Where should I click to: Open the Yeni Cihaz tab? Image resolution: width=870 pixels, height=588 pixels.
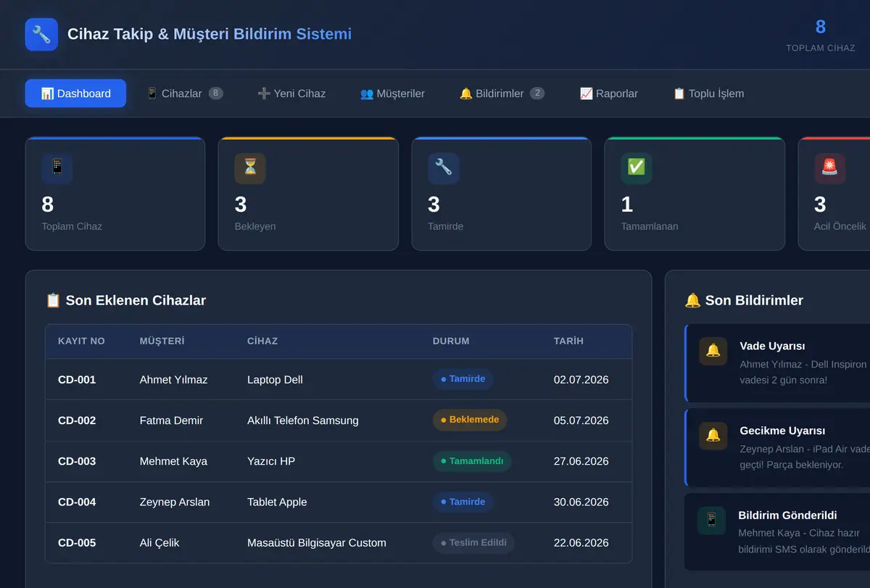click(291, 94)
